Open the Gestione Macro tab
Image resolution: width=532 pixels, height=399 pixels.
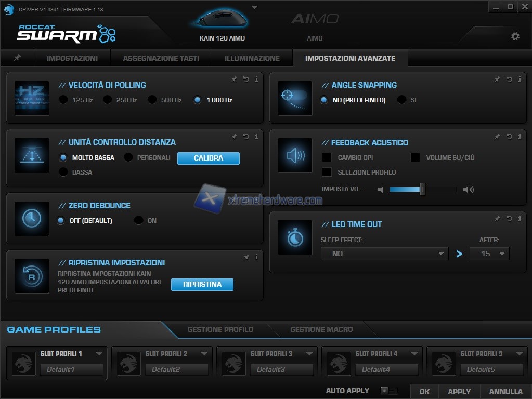pos(321,329)
